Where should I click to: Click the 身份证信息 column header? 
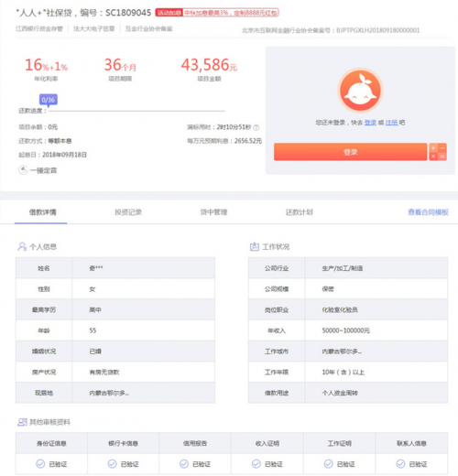click(x=51, y=443)
